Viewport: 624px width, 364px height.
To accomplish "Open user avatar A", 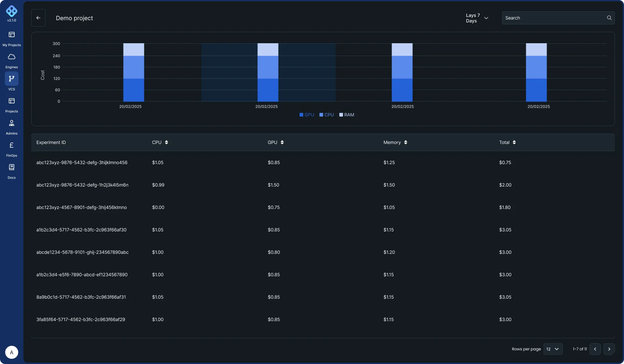I will (x=12, y=352).
